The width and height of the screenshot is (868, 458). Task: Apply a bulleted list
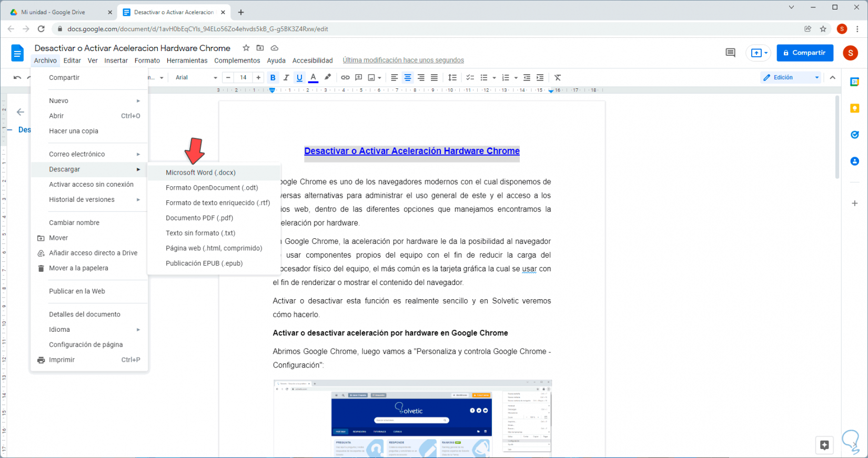(484, 78)
